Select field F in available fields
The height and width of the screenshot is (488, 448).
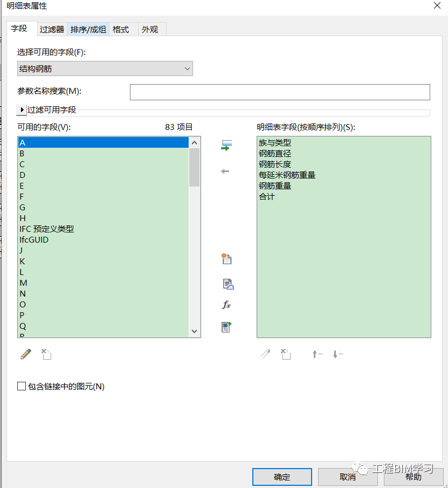pos(104,197)
